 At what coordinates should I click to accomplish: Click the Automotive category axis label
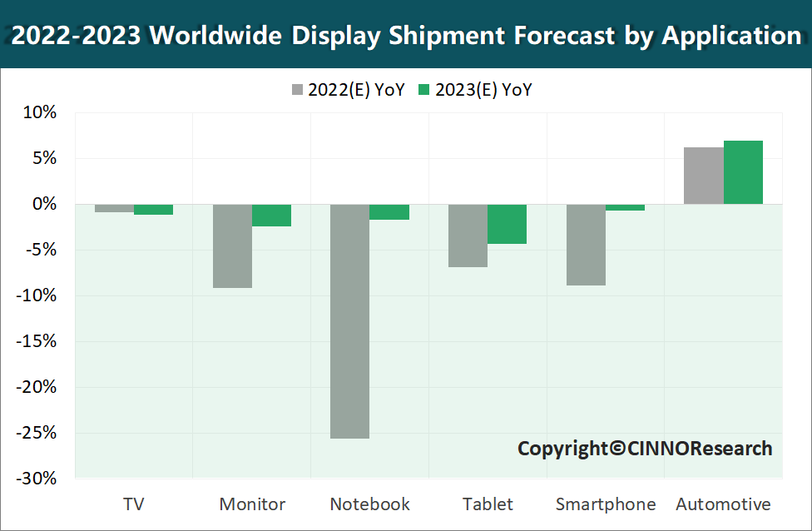(x=723, y=504)
